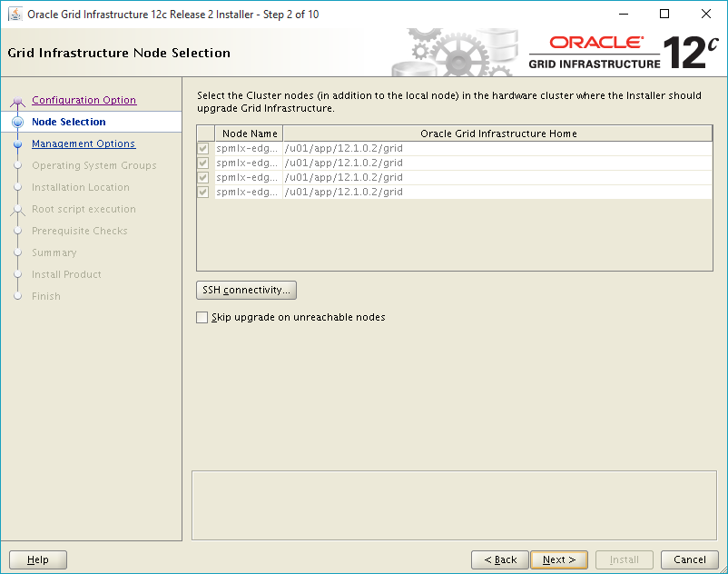Screen dimensions: 728x574
Task: Open the Management Options step link
Action: [84, 143]
